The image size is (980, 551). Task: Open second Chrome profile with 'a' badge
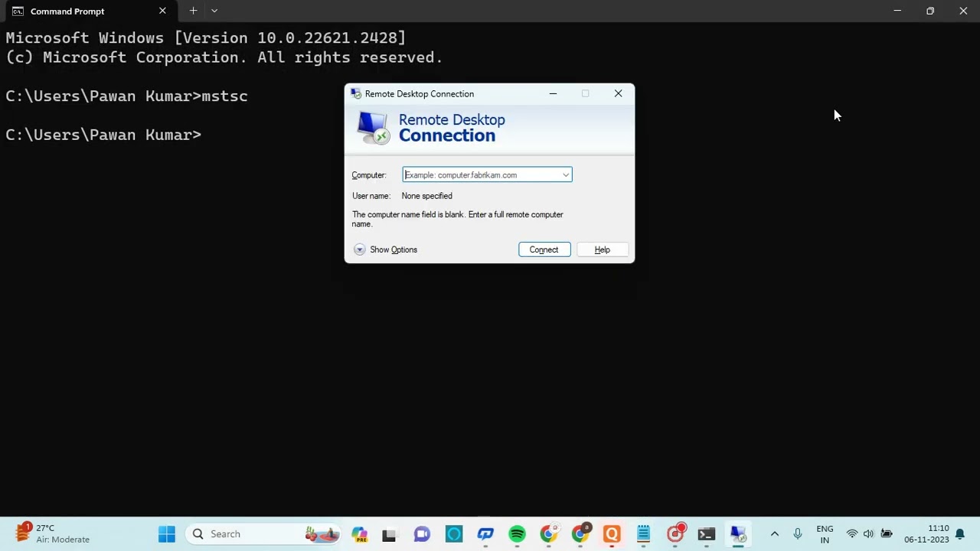pyautogui.click(x=580, y=533)
